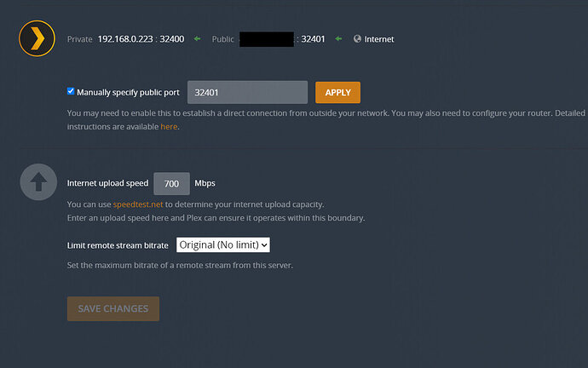Viewport: 588px width, 368px height.
Task: Click green arrow after public port 32401
Action: tap(338, 38)
